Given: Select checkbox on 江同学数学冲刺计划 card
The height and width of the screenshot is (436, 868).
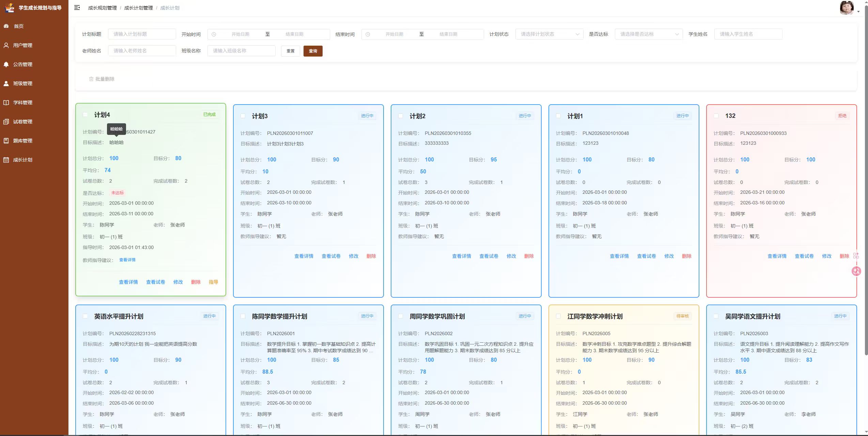Looking at the screenshot, I should coord(558,316).
